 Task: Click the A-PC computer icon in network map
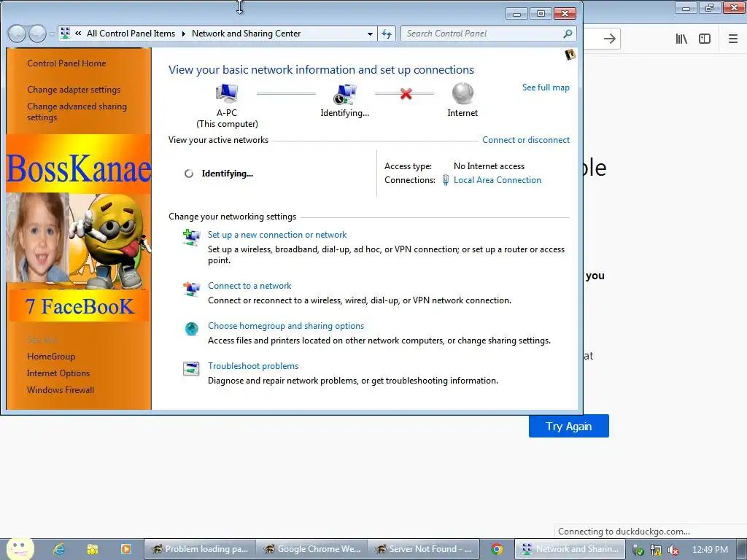(227, 93)
